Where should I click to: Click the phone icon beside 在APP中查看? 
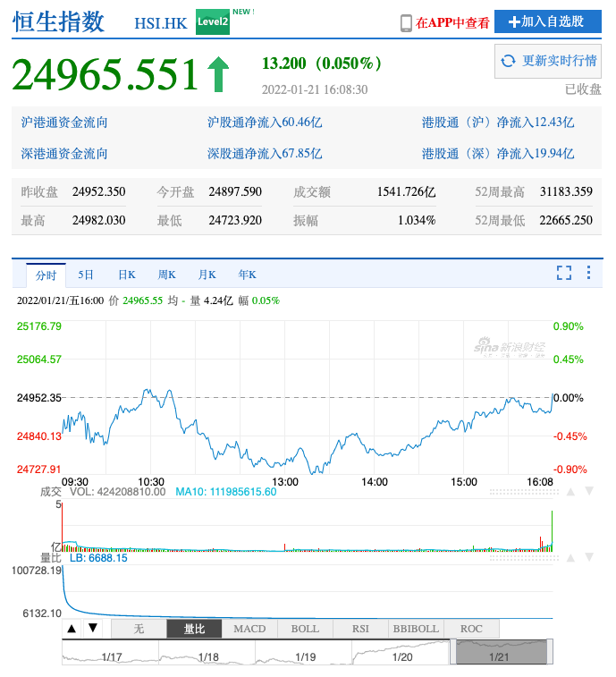(x=406, y=23)
